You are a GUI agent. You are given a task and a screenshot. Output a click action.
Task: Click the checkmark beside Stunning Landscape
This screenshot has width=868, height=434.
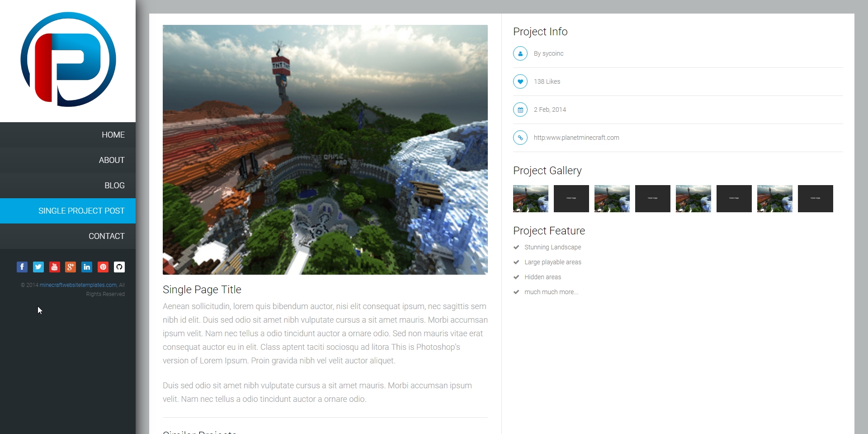click(516, 247)
